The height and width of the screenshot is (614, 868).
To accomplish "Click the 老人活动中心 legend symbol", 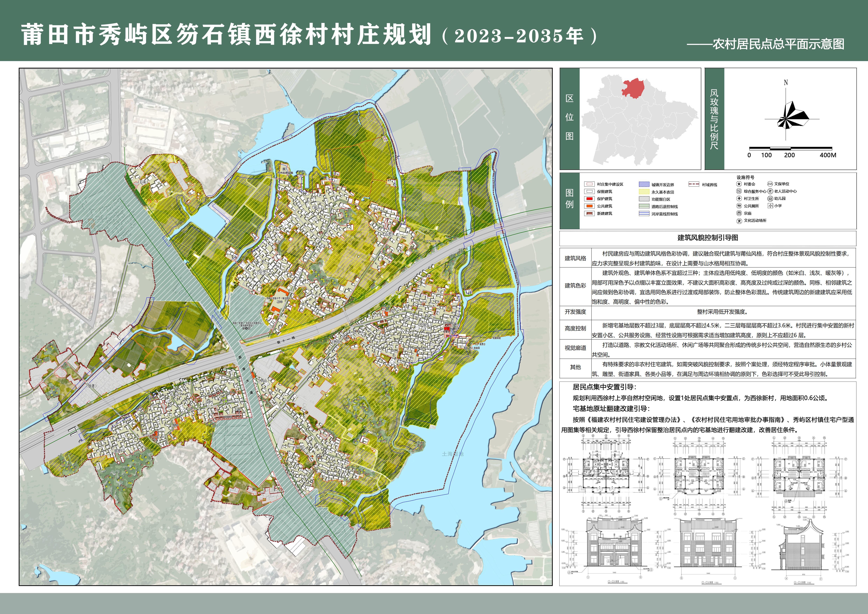I will click(x=770, y=191).
